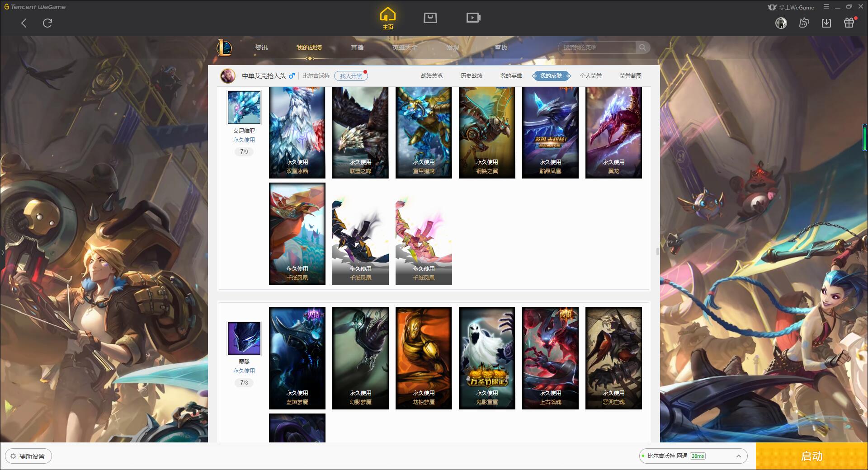The width and height of the screenshot is (868, 470).
Task: Select the 艾尼维亚 champion portrait
Action: point(244,108)
